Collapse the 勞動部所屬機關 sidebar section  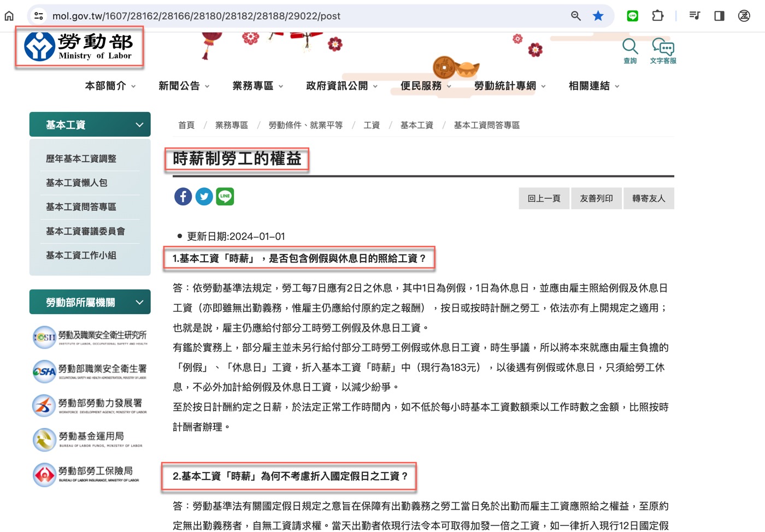click(x=90, y=302)
